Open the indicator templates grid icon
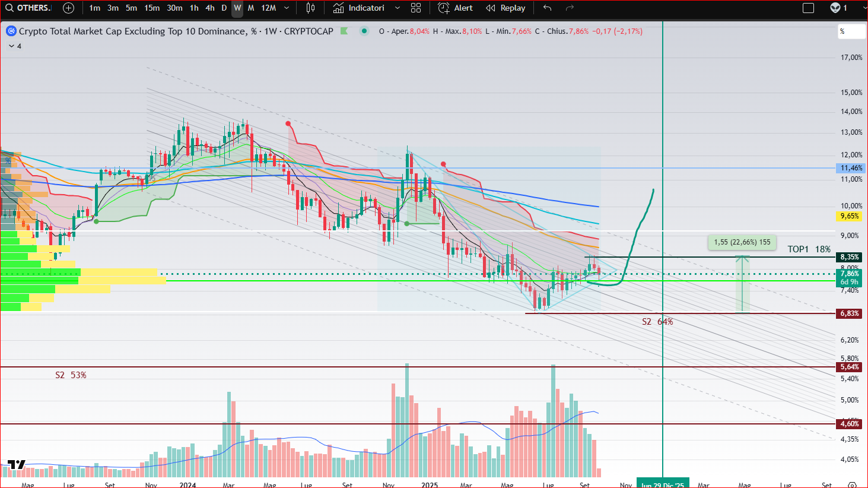The height and width of the screenshot is (488, 868). 416,8
